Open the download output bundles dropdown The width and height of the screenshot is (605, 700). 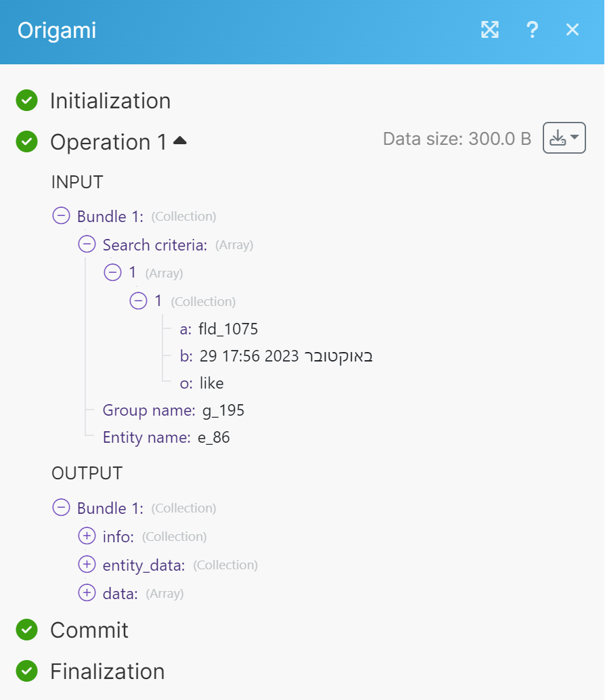click(x=564, y=138)
